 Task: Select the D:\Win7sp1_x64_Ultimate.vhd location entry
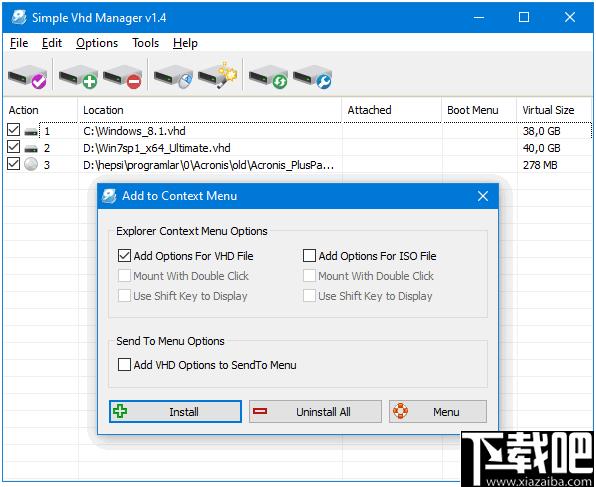(157, 148)
